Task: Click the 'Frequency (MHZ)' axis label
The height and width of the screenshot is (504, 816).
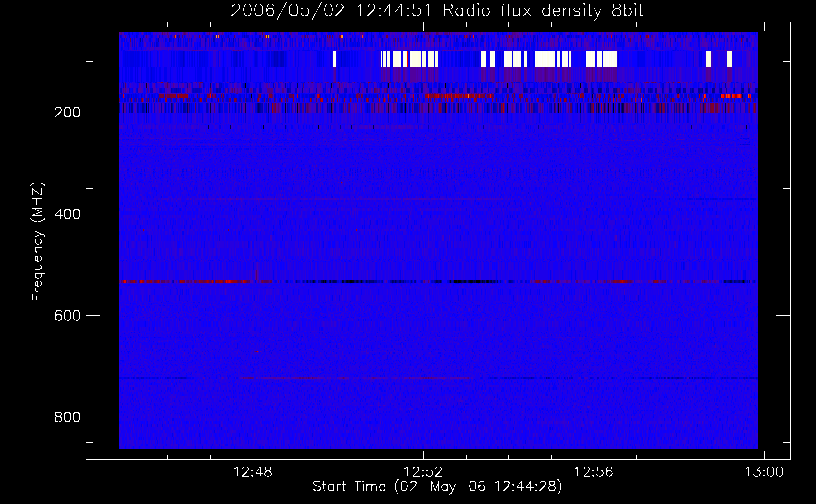Action: [x=38, y=242]
